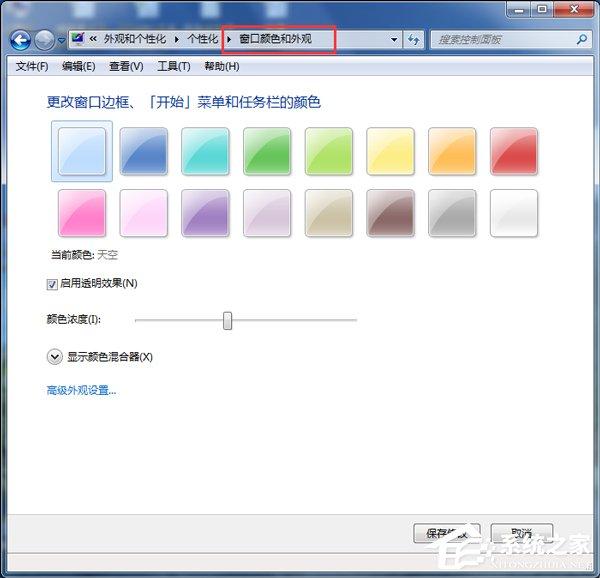The width and height of the screenshot is (600, 578).
Task: Choose the brown color swatch
Action: [390, 213]
